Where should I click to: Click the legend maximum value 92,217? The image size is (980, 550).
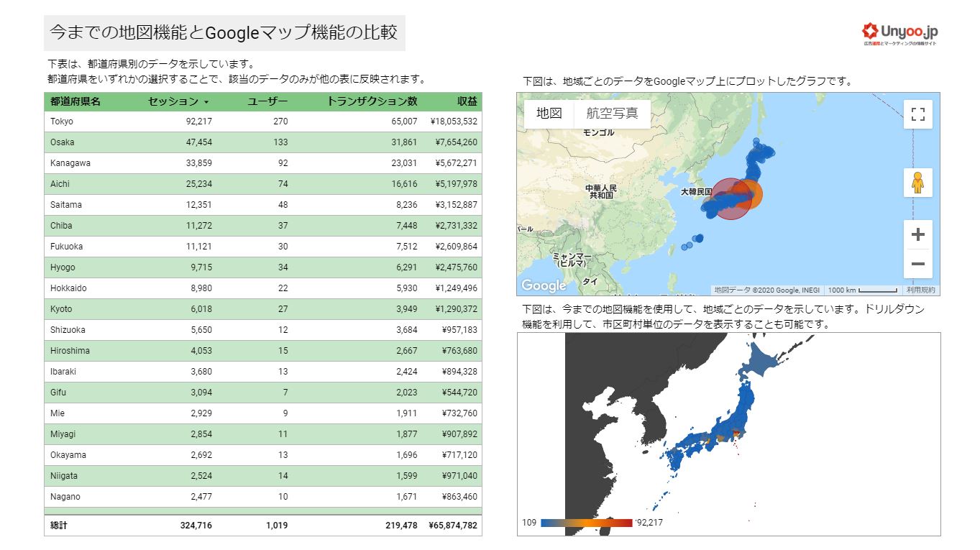[650, 523]
